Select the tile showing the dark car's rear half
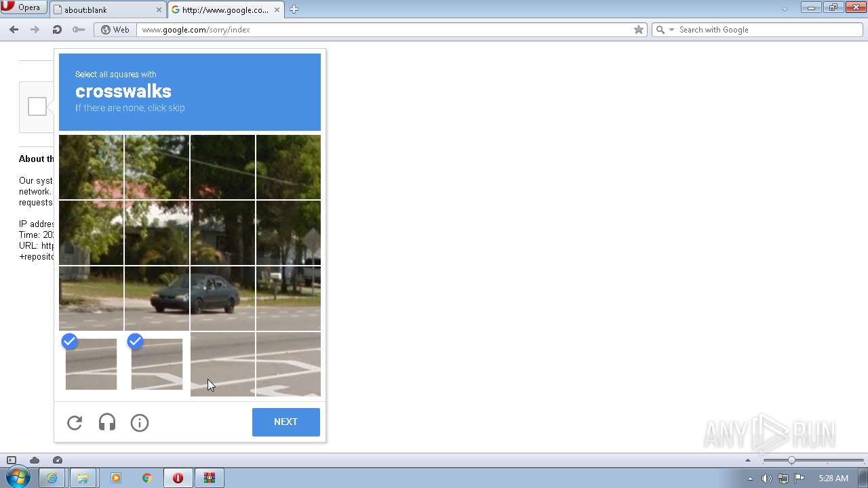Viewport: 868px width, 488px height. coord(222,298)
